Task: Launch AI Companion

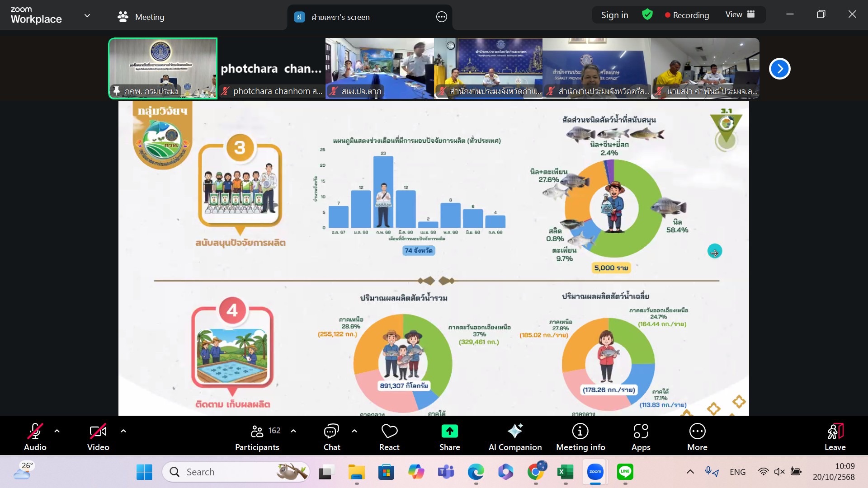Action: tap(515, 436)
